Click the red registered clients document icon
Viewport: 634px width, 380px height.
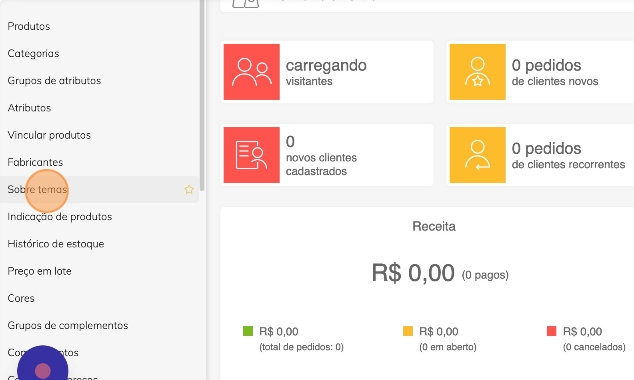(251, 155)
